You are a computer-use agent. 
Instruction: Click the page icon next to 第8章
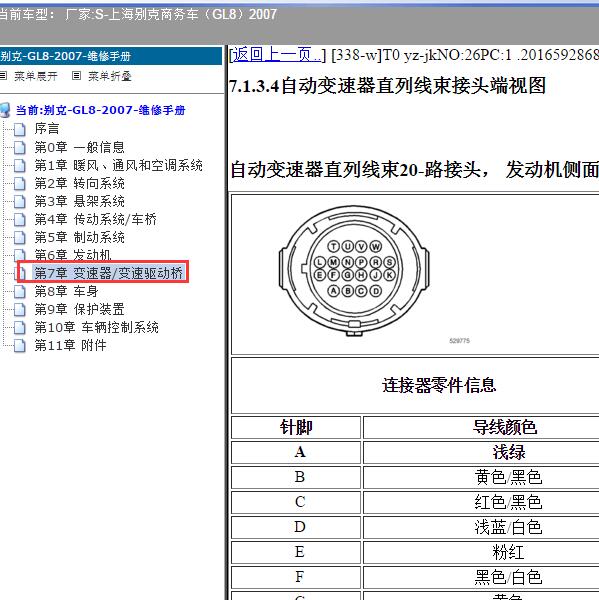20,292
